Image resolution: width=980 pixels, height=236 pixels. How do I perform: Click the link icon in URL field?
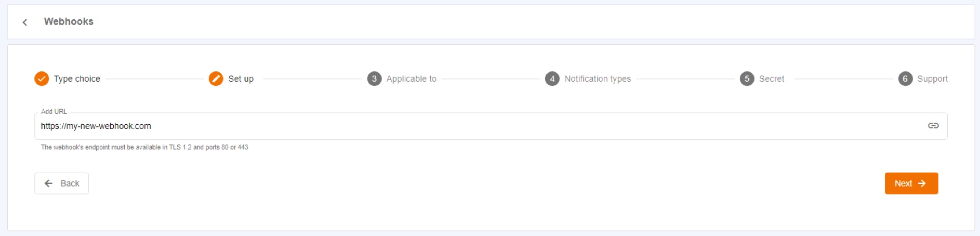point(933,126)
